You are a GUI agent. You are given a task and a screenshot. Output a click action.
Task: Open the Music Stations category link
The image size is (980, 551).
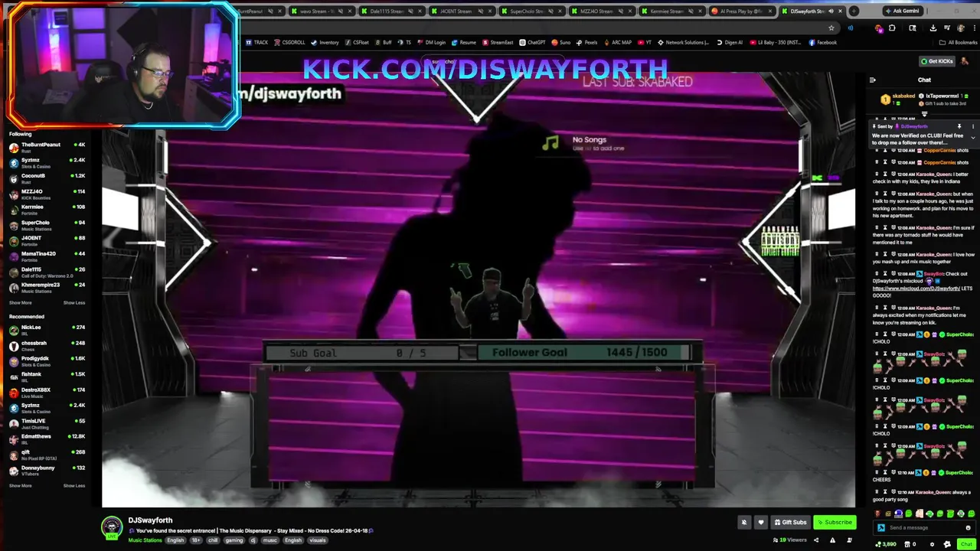point(145,540)
